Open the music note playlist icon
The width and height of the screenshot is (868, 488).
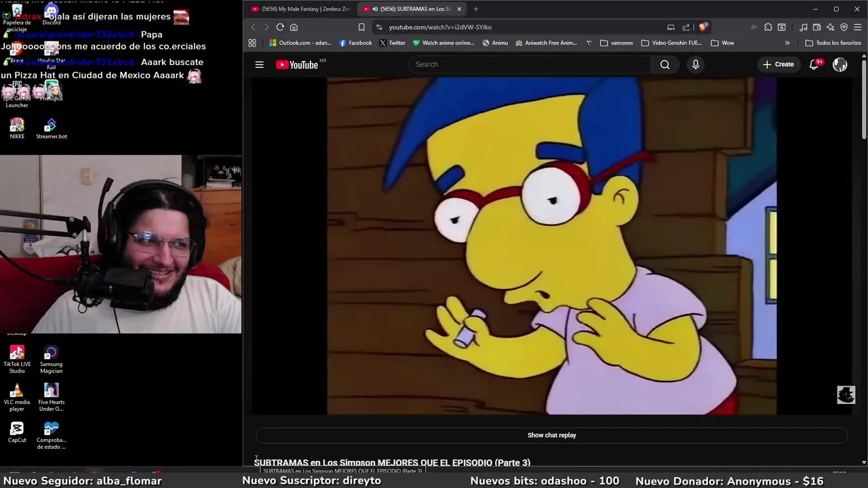(804, 27)
